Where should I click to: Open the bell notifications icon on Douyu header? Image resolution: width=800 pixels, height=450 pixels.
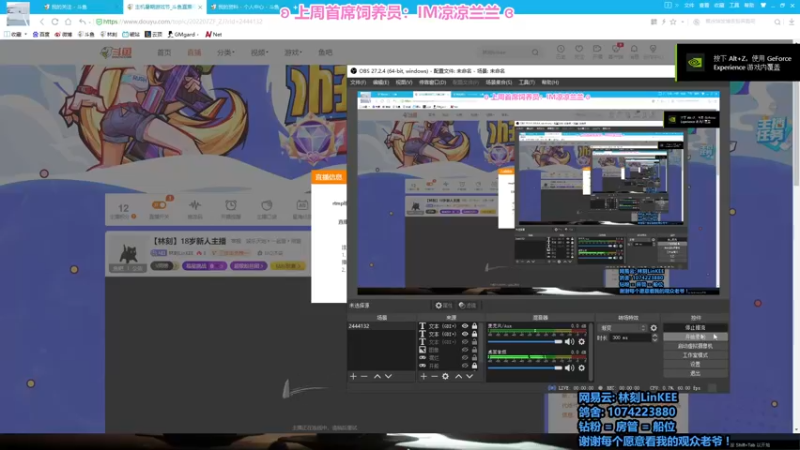pos(634,49)
